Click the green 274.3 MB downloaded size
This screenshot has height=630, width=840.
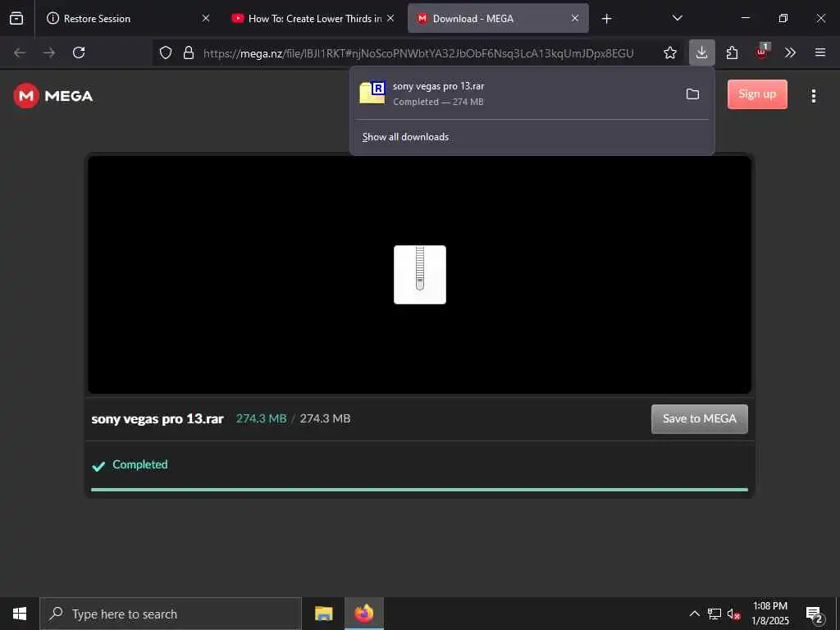[x=262, y=419]
